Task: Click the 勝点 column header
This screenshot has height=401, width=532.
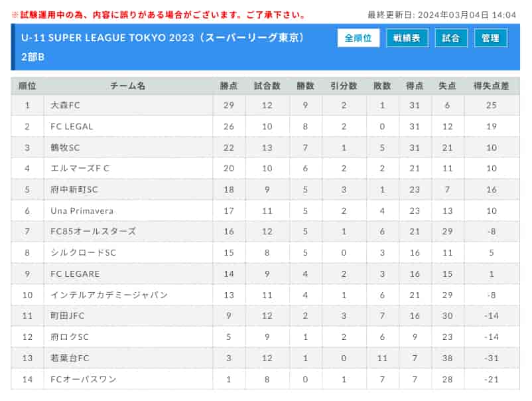Action: click(x=229, y=86)
